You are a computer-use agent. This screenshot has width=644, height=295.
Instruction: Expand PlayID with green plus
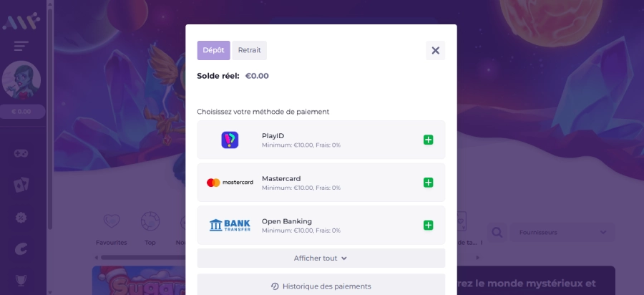click(x=428, y=140)
